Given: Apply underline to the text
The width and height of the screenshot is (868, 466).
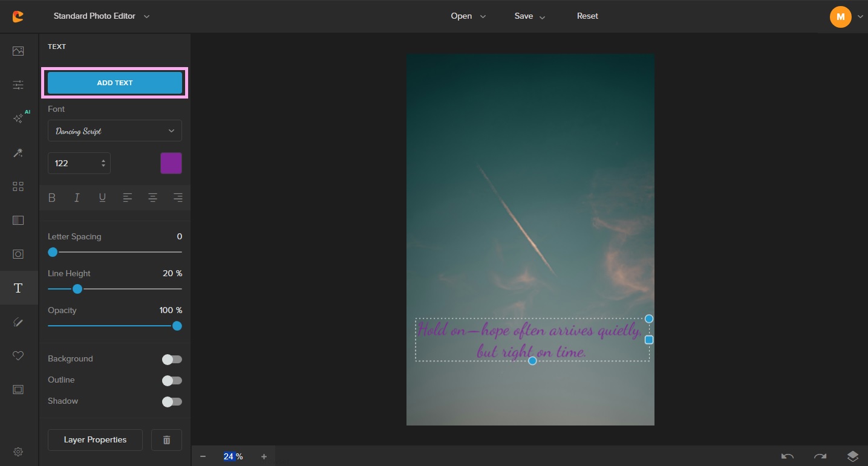Looking at the screenshot, I should pos(102,198).
